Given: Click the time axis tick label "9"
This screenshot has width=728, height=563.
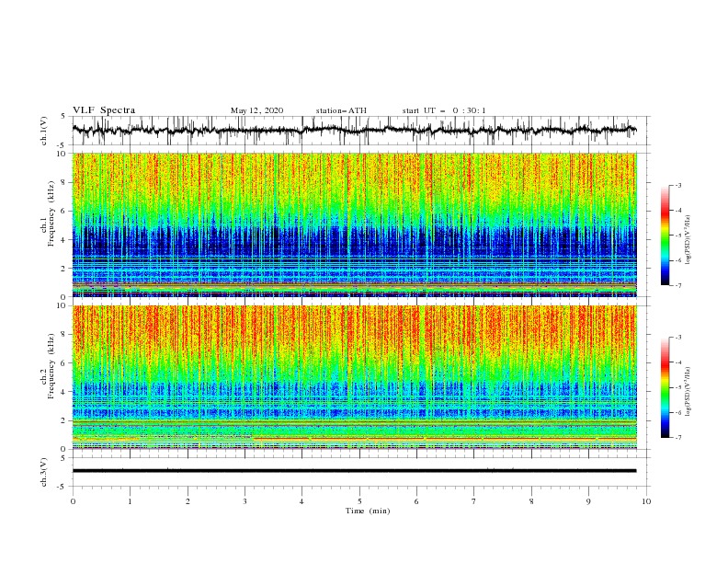Looking at the screenshot, I should click(x=588, y=501).
